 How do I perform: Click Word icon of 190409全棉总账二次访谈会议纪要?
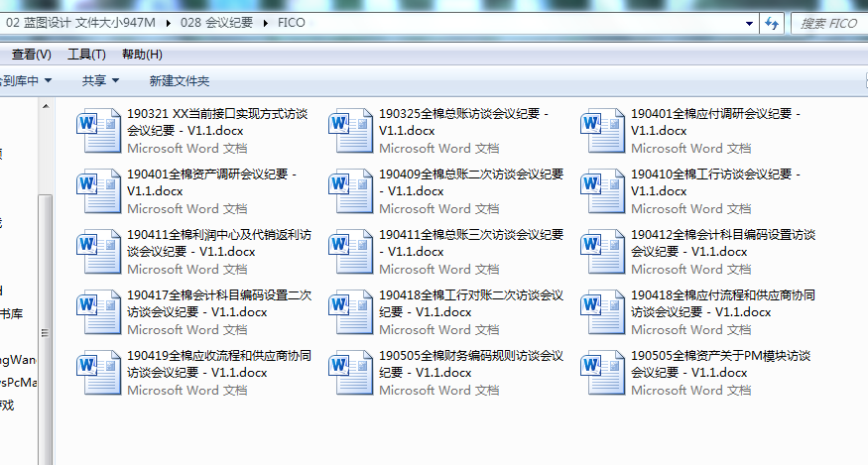pyautogui.click(x=350, y=191)
